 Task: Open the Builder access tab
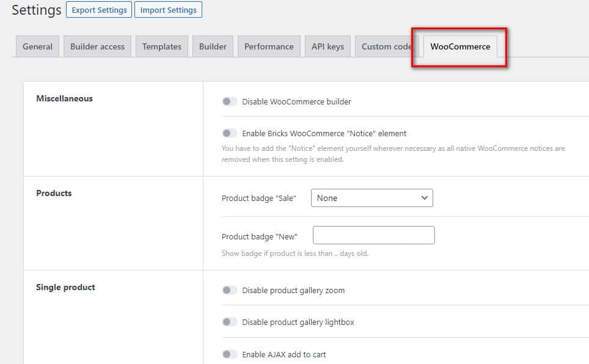(97, 46)
